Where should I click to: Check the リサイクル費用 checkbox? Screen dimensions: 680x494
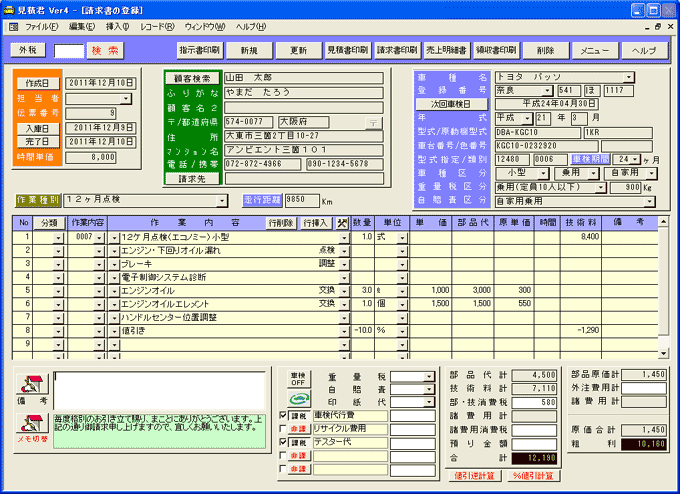point(283,429)
